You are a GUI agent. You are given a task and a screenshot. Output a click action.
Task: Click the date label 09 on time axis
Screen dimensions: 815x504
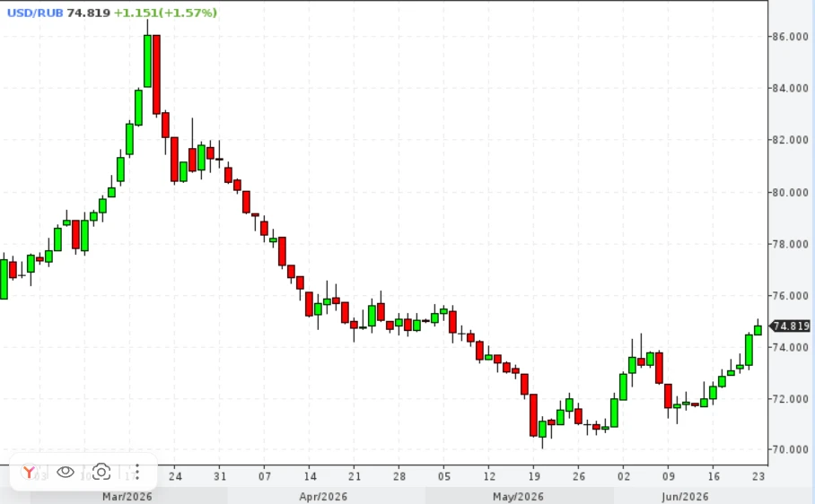click(x=669, y=476)
